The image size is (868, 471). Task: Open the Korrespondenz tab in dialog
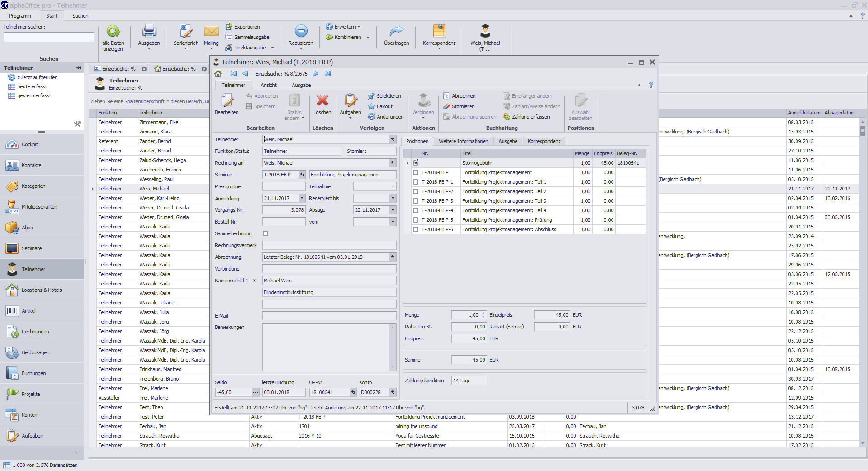(544, 141)
